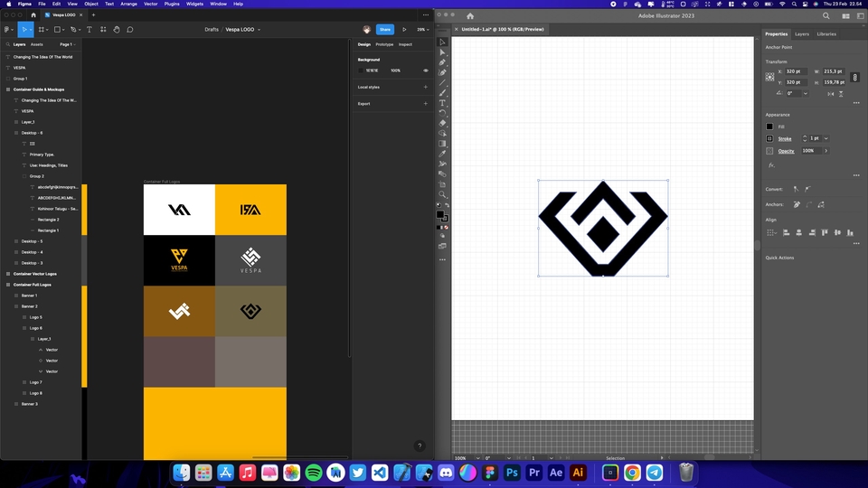Select Illustrator's Selection tool arrow
This screenshot has width=868, height=488.
(442, 42)
